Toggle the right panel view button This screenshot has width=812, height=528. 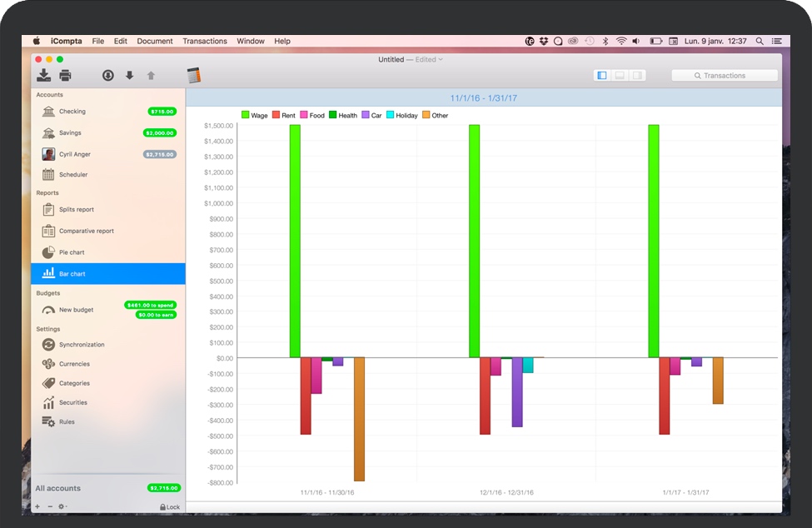point(637,76)
